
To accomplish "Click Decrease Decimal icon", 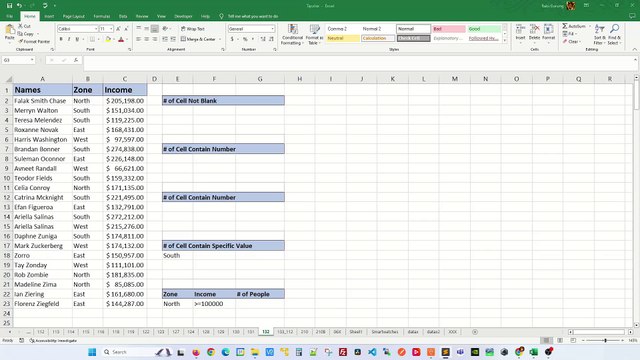I will 271,39.
